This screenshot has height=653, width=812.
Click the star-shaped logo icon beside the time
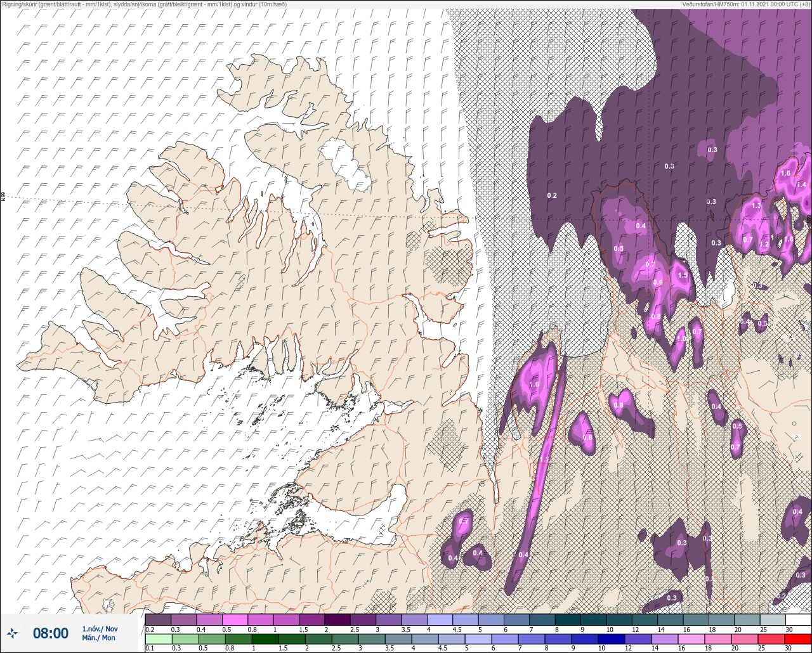12,633
